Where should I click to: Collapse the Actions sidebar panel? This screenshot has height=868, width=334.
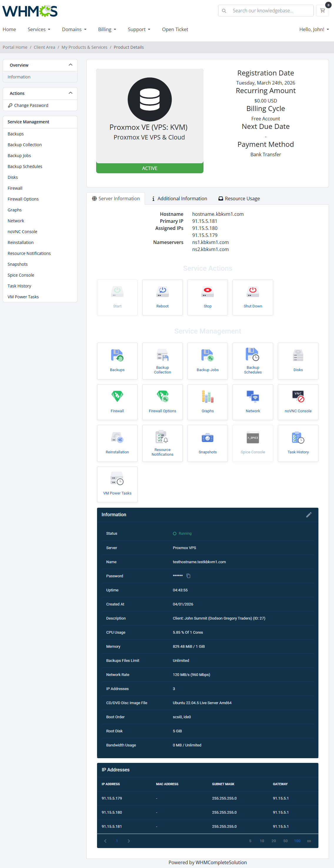pos(71,93)
